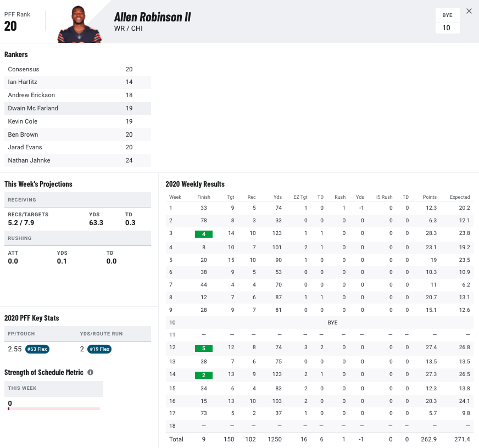Click week 16 yards value 103
The width and height of the screenshot is (479, 448).
(277, 401)
